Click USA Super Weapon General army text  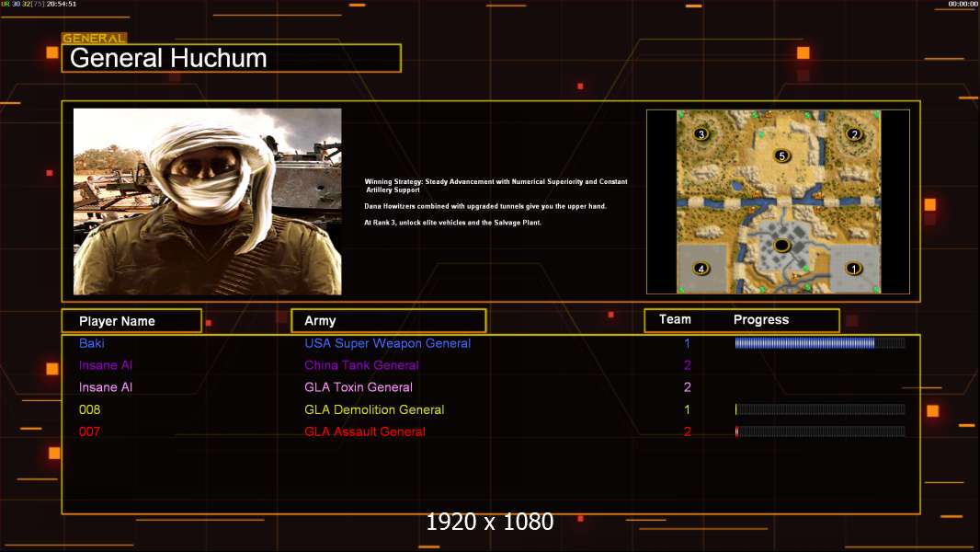pos(388,343)
